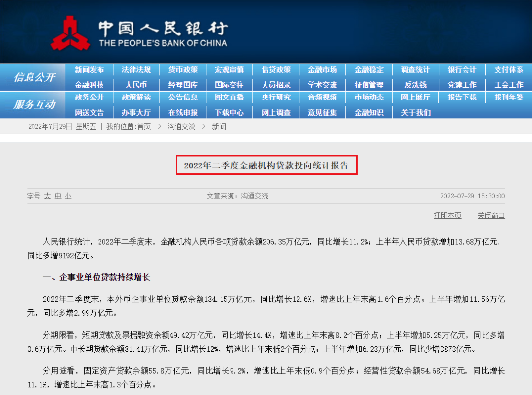Open 金融市场 menu item

click(322, 70)
